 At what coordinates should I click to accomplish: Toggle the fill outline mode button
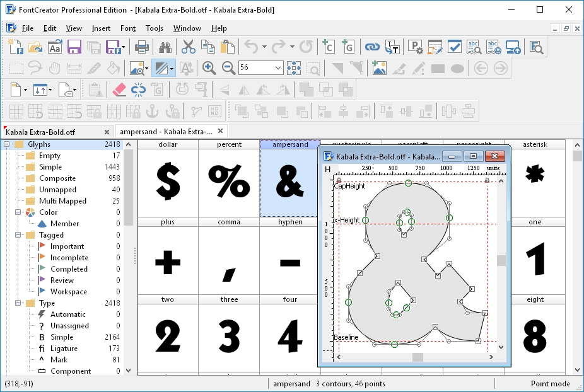click(x=161, y=68)
